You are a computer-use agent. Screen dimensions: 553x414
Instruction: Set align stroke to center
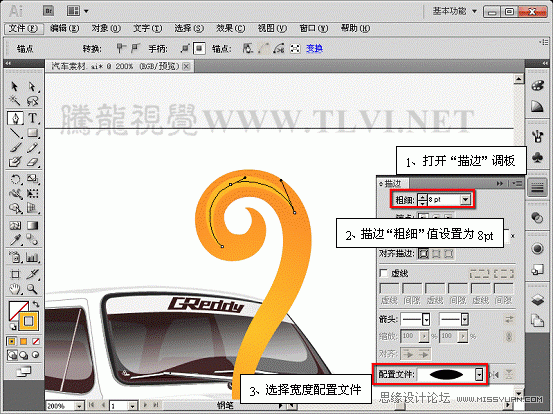tap(424, 253)
